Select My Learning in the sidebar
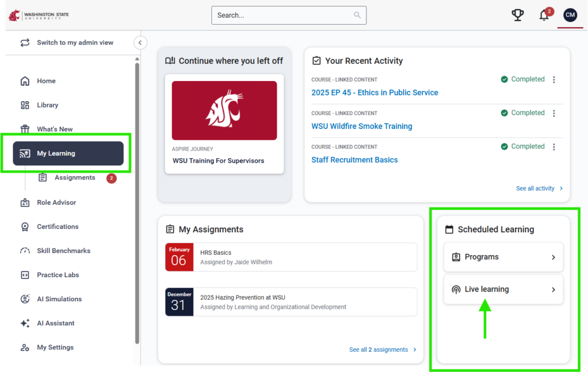This screenshot has width=588, height=372. coord(68,154)
